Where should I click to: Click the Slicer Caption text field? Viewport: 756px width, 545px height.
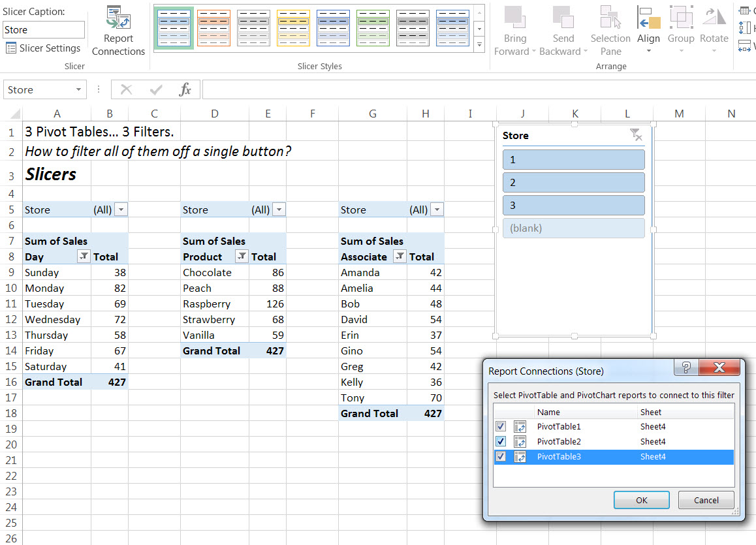point(44,30)
